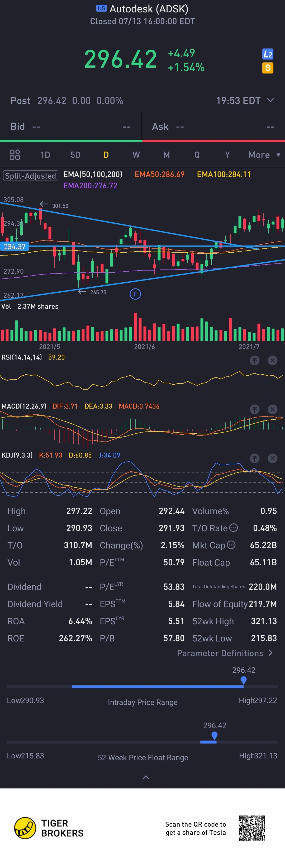Tap the Total Outstanding Shares 220.0M value

(263, 587)
